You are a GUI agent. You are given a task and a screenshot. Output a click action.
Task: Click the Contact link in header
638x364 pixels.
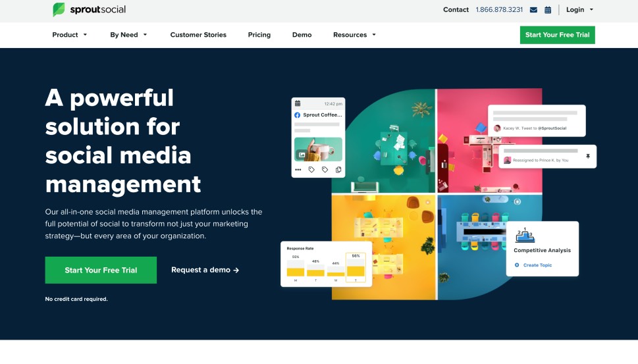[456, 10]
